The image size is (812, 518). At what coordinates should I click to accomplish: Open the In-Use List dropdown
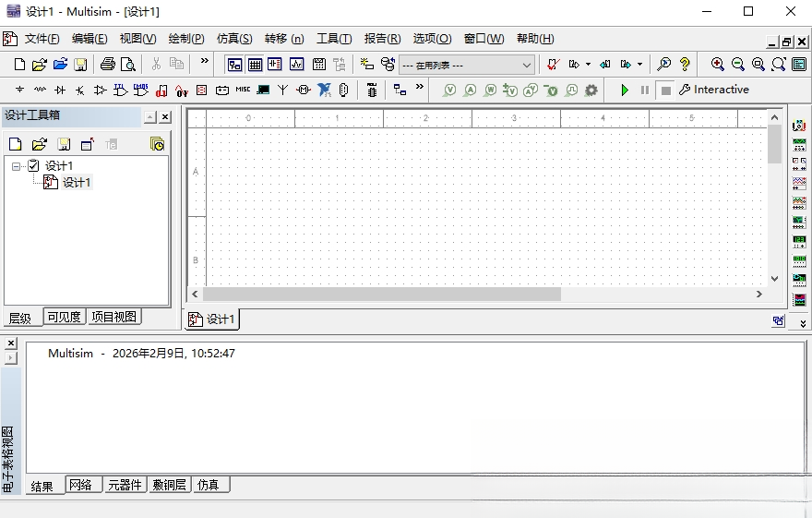coord(526,66)
